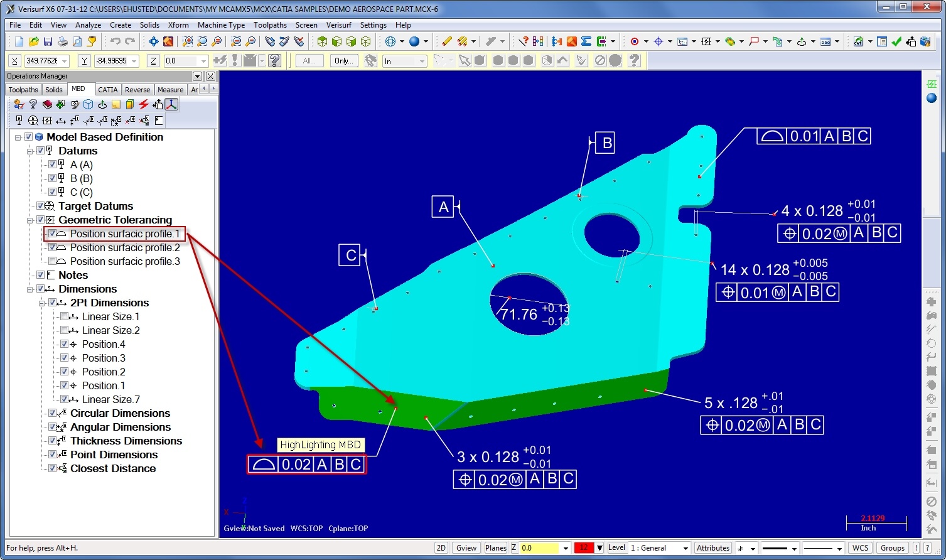Click the Fit to screen icon
This screenshot has width=946, height=560.
[154, 41]
